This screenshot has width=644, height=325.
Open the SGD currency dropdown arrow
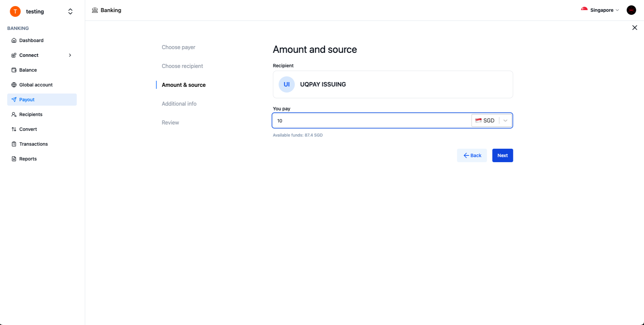pos(505,120)
